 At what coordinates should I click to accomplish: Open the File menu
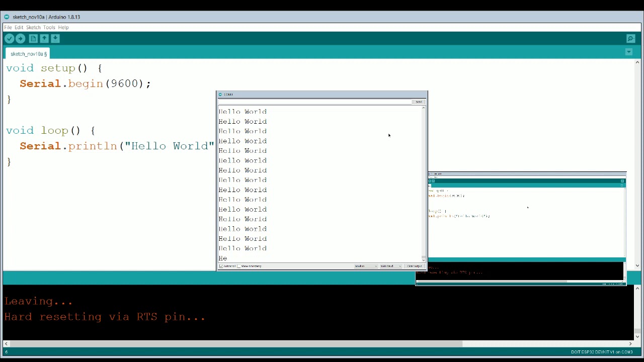(8, 27)
